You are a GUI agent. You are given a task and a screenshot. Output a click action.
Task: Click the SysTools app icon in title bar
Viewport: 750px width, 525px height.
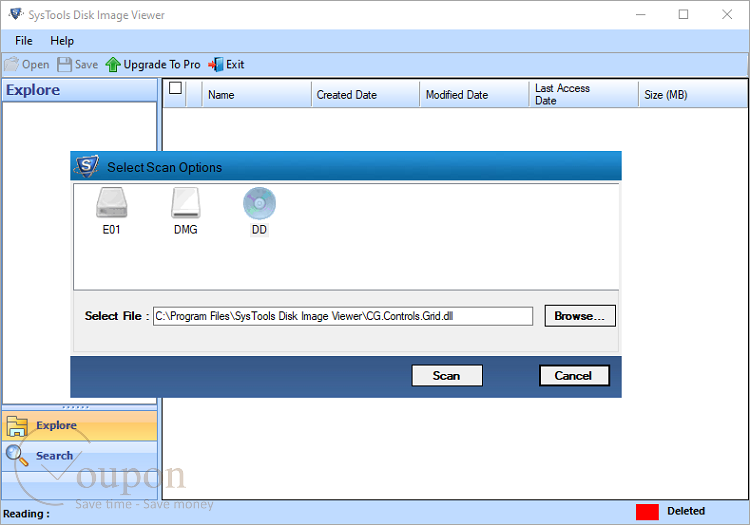click(x=15, y=14)
